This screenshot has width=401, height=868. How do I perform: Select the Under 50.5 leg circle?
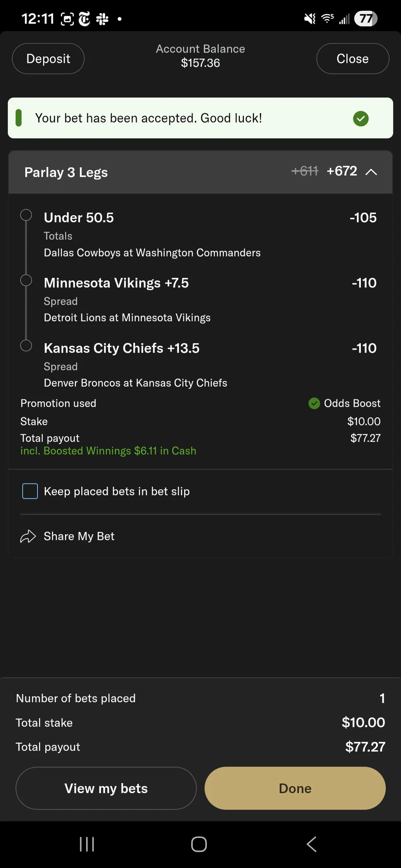(x=26, y=215)
